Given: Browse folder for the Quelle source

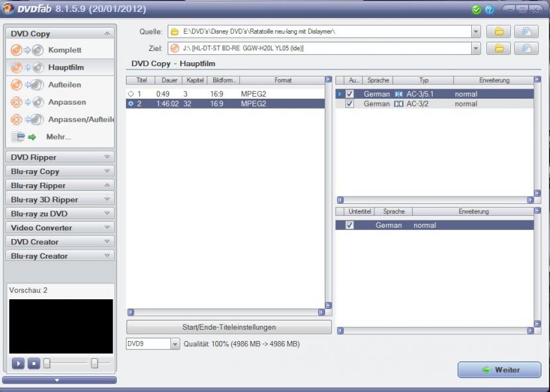Looking at the screenshot, I should pos(498,32).
